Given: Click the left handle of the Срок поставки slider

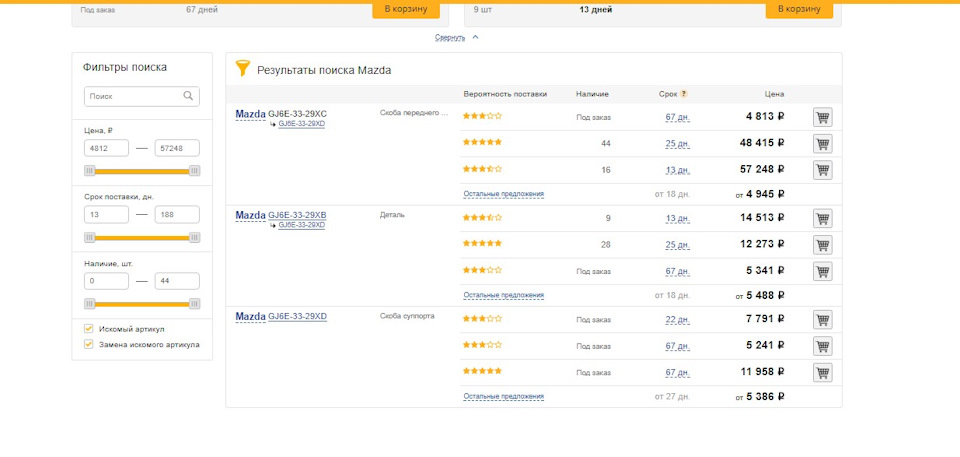Looking at the screenshot, I should 90,238.
